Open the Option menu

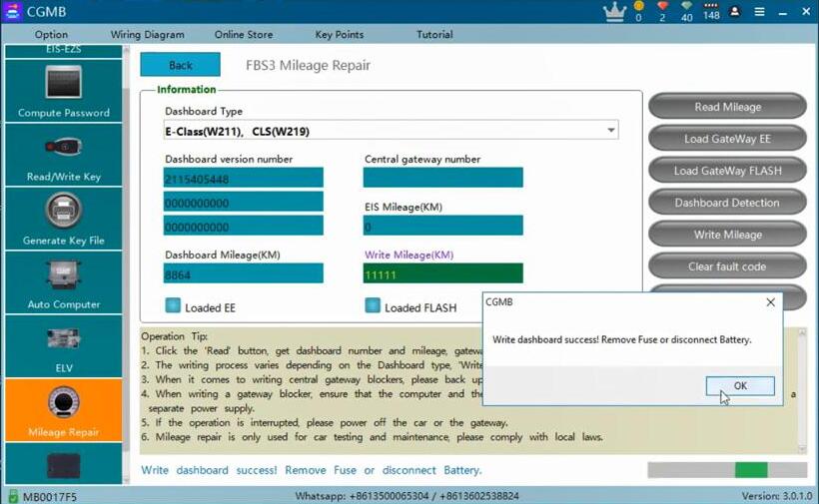pos(52,35)
